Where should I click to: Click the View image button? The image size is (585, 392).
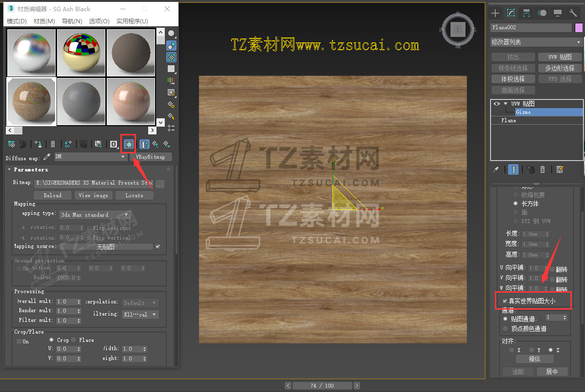coord(94,195)
